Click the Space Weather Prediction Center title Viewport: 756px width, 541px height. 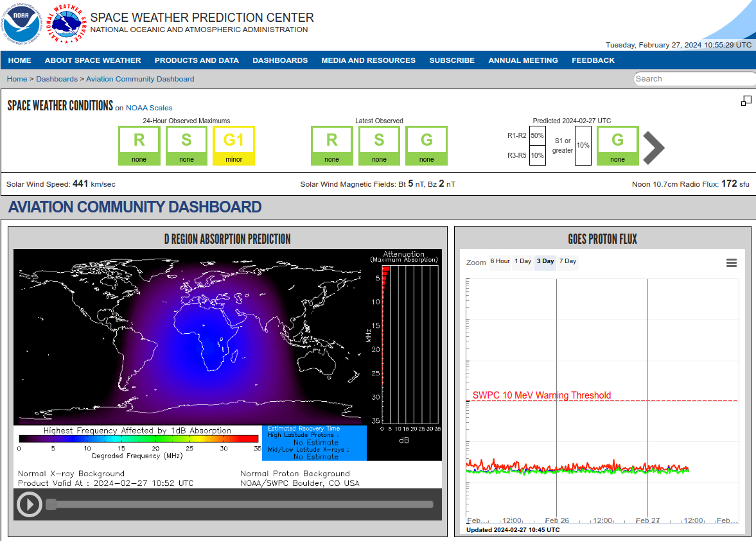[202, 18]
